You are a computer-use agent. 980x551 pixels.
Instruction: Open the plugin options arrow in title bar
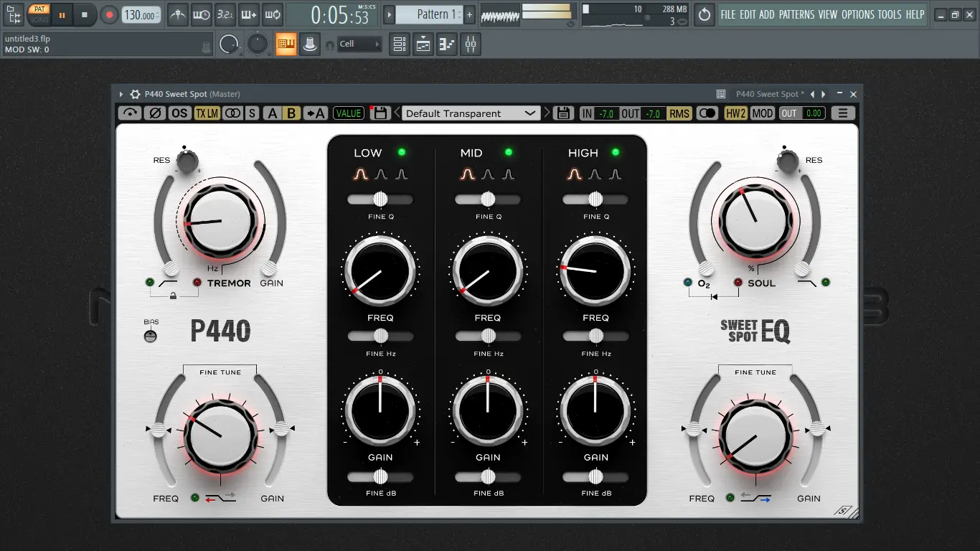point(121,94)
